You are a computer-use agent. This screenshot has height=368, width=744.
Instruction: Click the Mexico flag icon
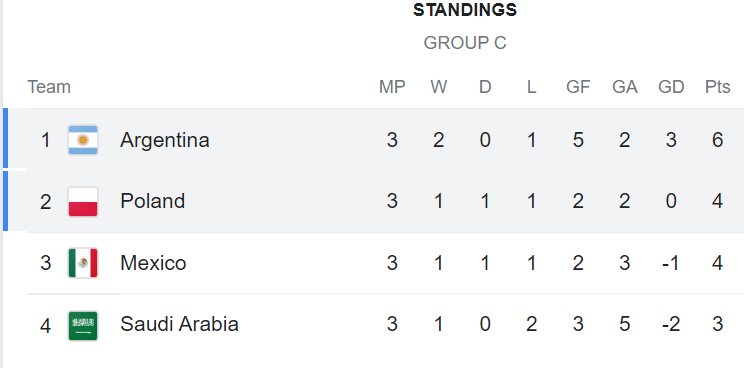tap(83, 263)
